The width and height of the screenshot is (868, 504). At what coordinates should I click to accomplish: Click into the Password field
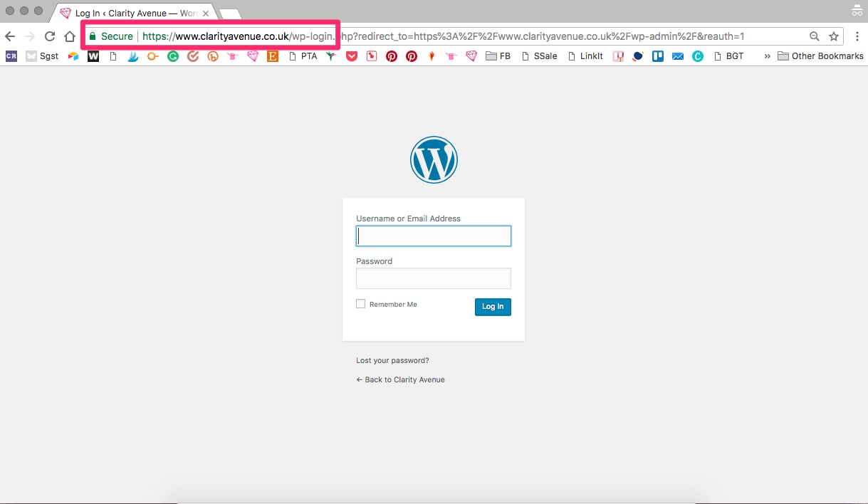[x=434, y=278]
